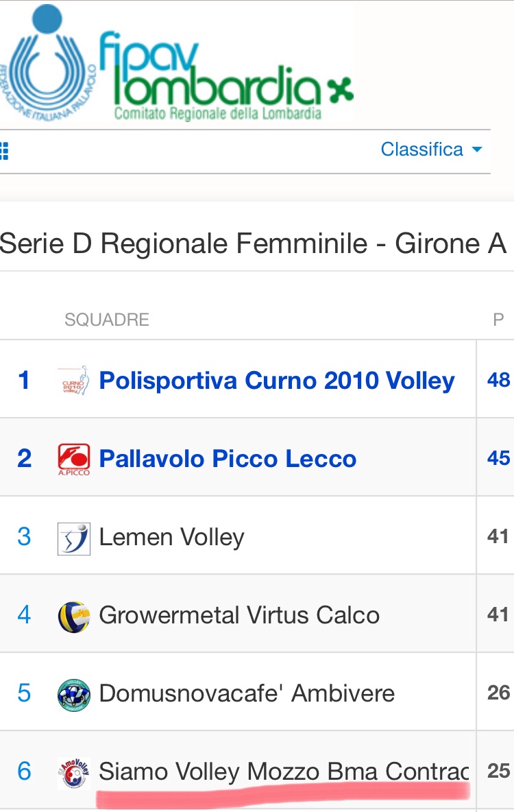Click the P points column header
The width and height of the screenshot is (514, 812).
[x=498, y=320]
